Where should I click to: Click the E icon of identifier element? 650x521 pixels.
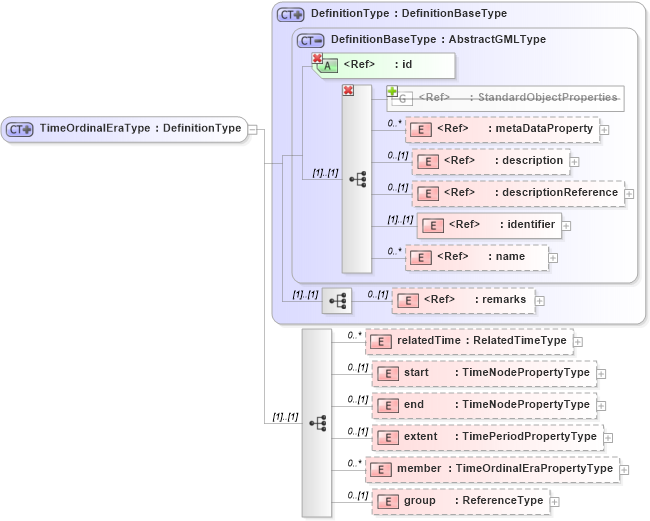433,225
